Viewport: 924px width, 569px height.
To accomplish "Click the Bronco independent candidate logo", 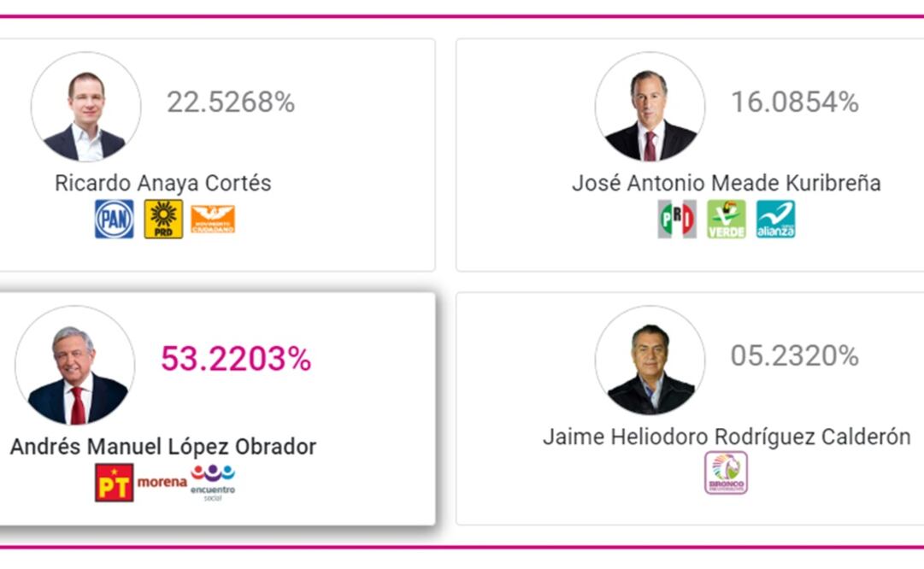I will [x=726, y=473].
